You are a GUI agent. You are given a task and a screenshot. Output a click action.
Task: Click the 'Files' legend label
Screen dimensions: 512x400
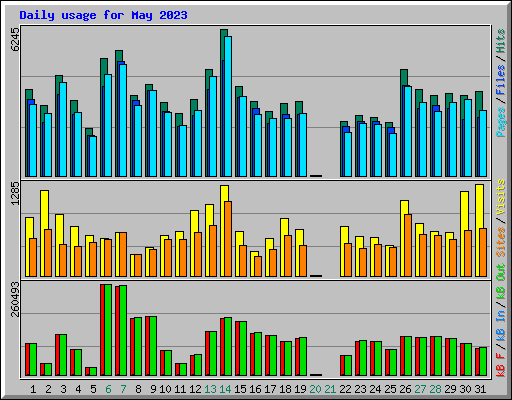501,80
